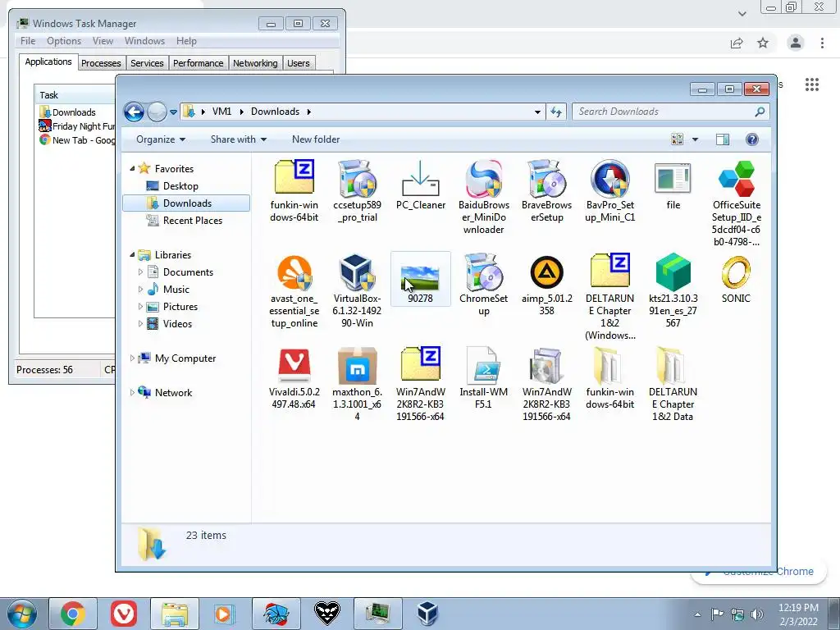Select the ccsetup589_pro_trial installer
The image size is (840, 630).
[x=358, y=190]
